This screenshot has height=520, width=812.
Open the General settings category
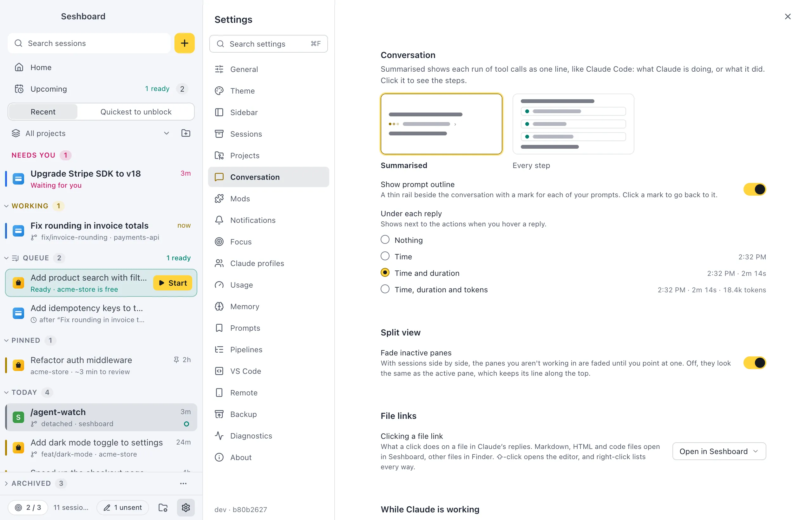point(269,69)
